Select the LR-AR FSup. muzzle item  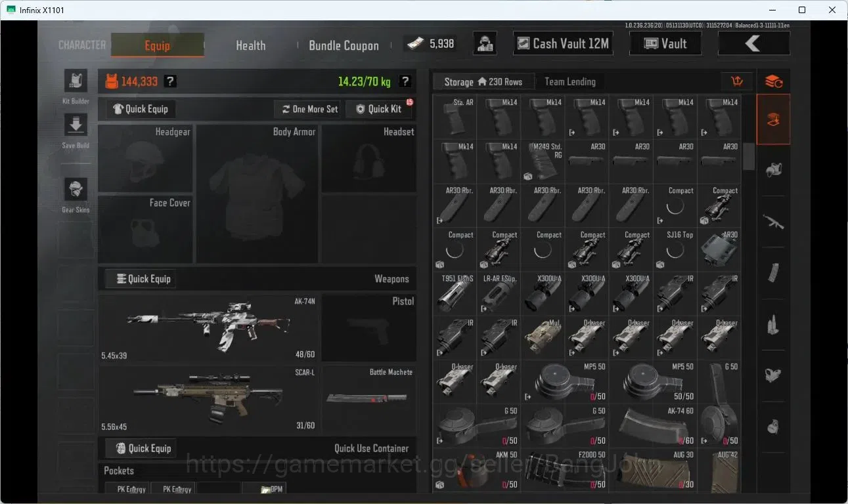499,293
